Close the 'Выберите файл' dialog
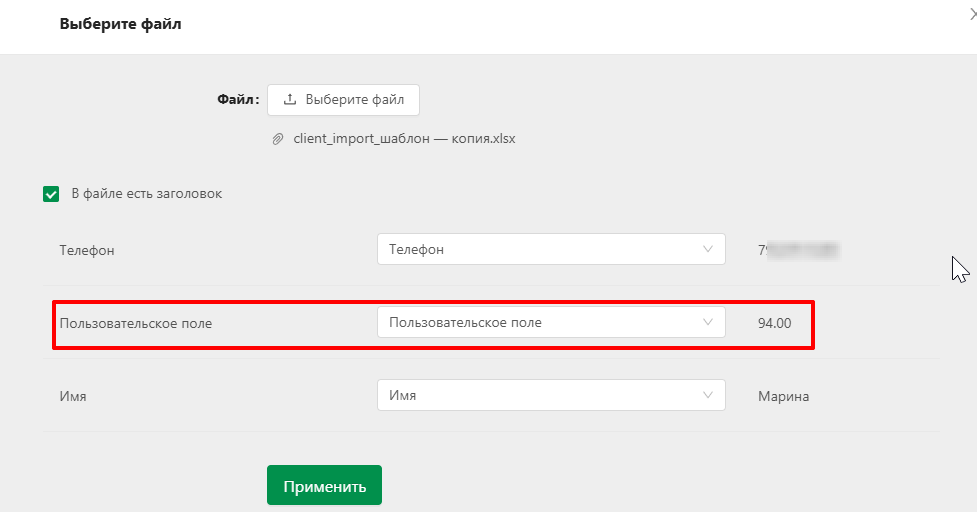The height and width of the screenshot is (512, 977). [x=973, y=14]
